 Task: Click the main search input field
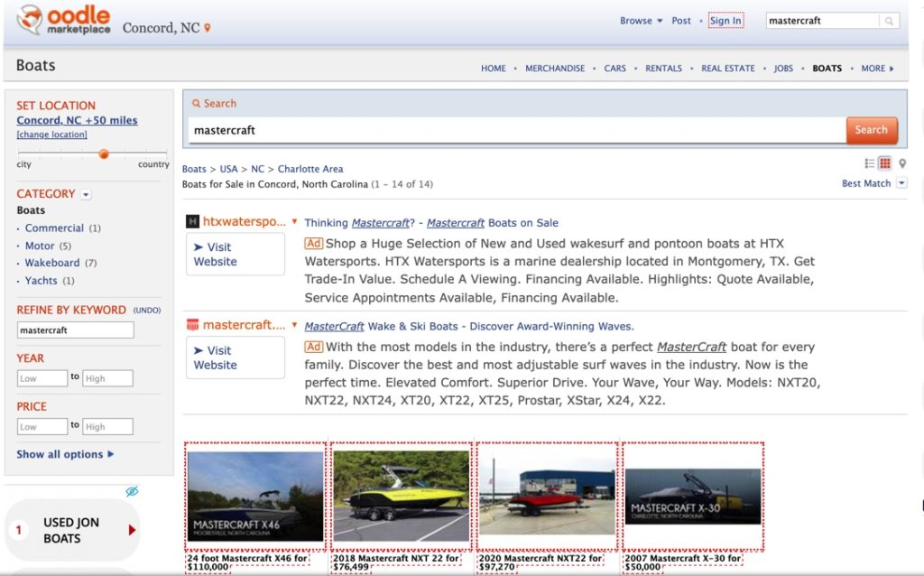[x=517, y=130]
